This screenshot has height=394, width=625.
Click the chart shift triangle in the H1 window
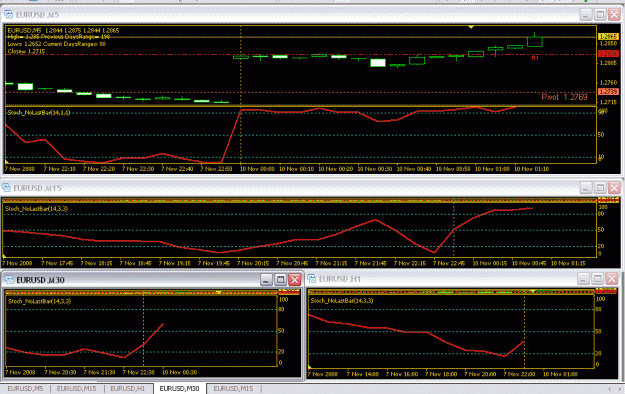tap(534, 291)
